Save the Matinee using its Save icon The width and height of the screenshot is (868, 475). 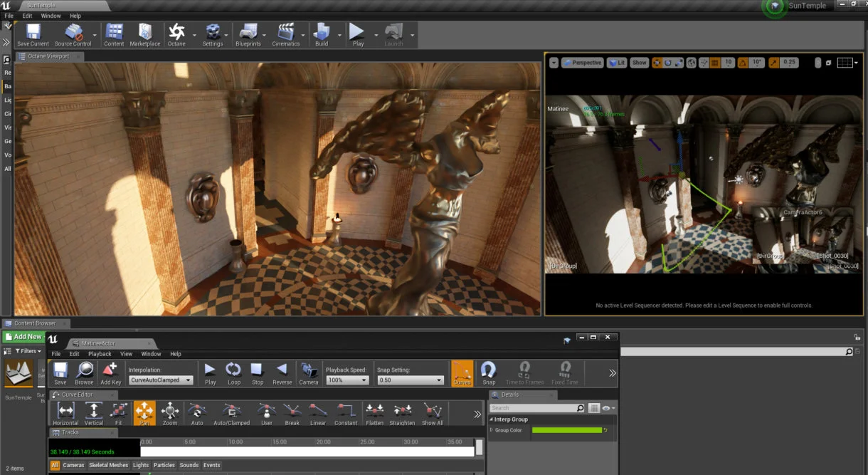click(60, 373)
